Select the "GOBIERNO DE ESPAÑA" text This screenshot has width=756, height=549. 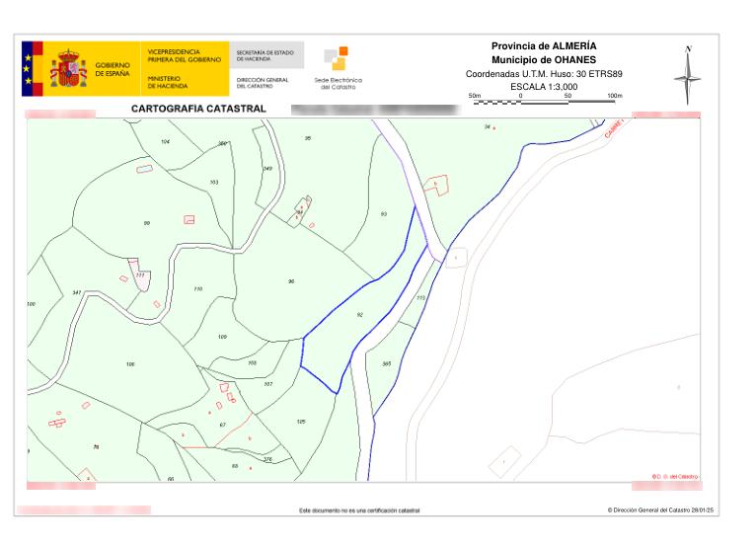point(113,69)
